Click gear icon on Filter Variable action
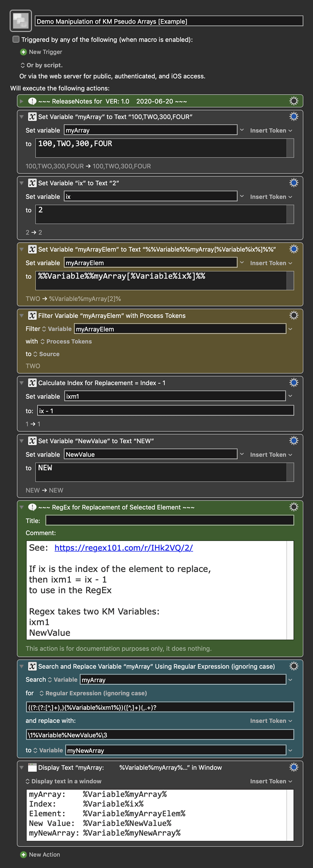 294,315
